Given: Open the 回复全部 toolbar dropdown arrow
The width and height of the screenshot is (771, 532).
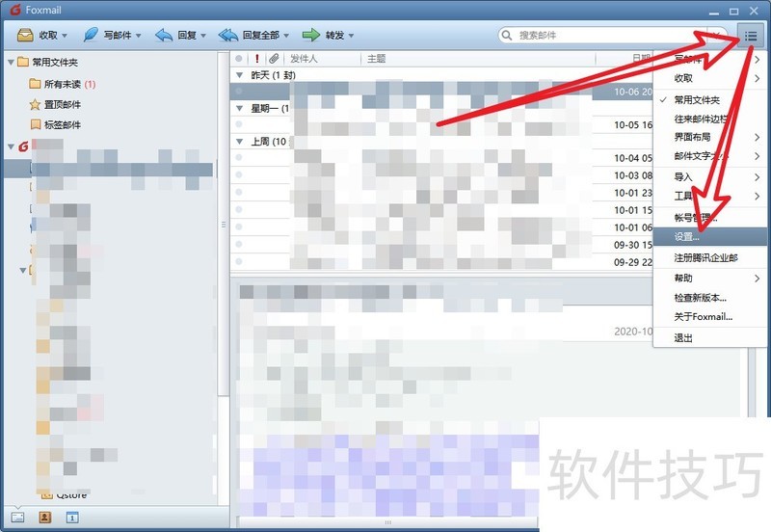Looking at the screenshot, I should (x=286, y=36).
